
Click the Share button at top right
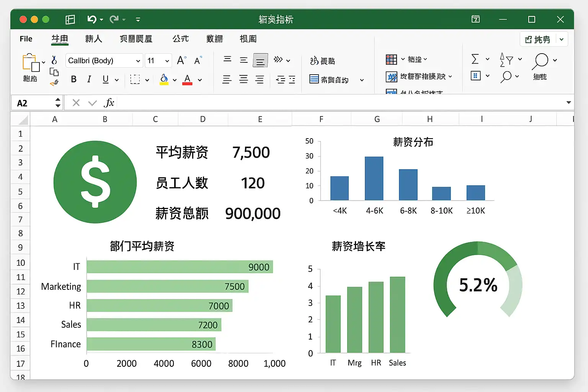tap(538, 39)
